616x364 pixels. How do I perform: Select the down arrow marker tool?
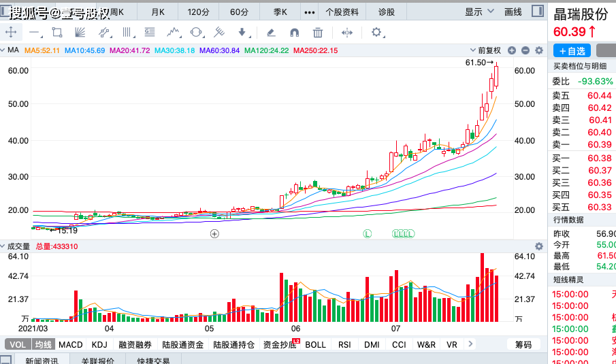(243, 32)
